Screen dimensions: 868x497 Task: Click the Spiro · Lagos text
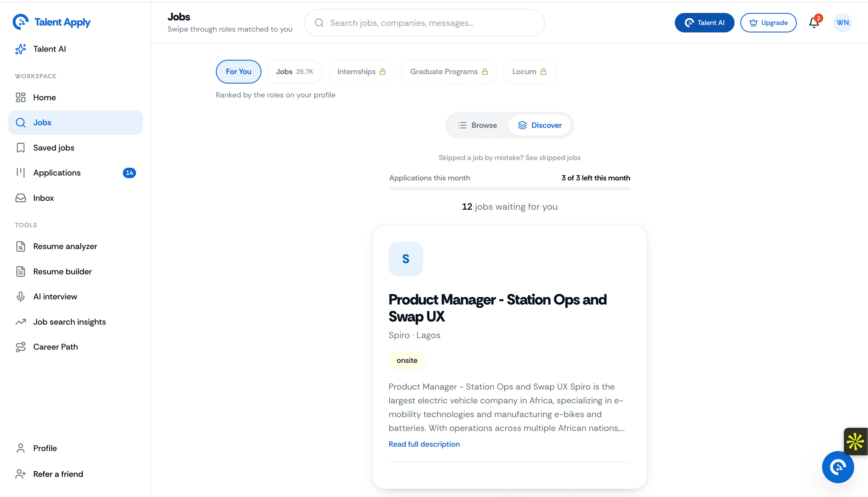click(414, 335)
